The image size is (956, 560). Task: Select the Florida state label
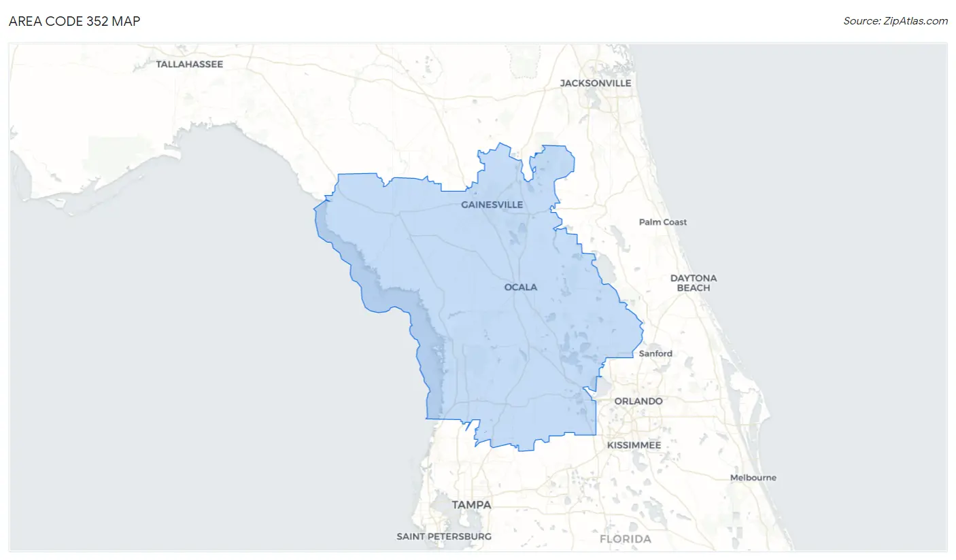[625, 540]
